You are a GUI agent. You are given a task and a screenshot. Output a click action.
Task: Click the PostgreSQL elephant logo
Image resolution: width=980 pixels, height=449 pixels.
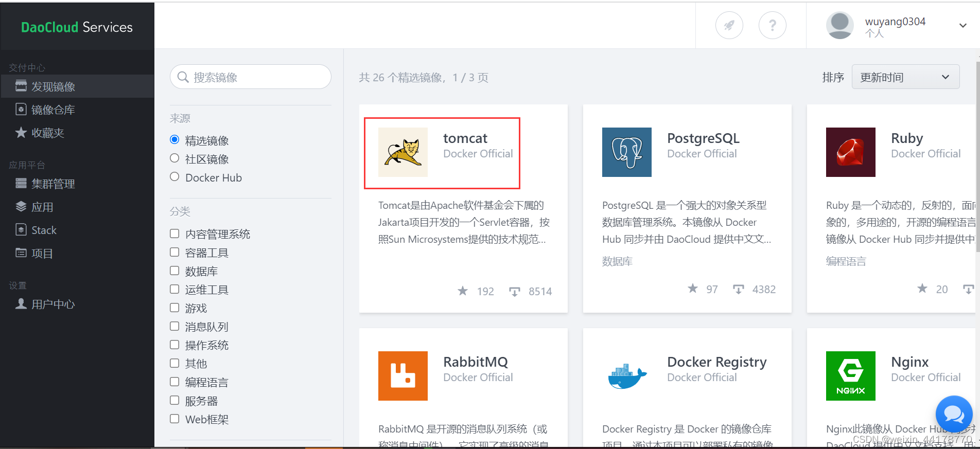point(627,152)
